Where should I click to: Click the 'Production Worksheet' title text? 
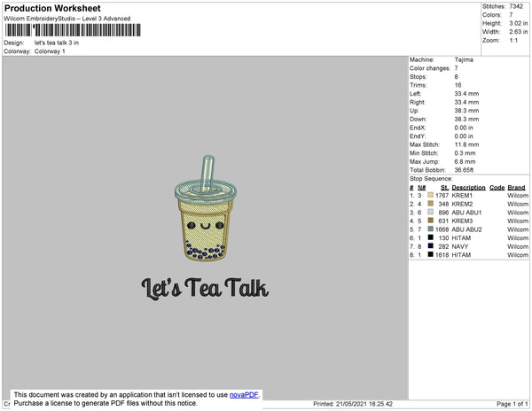coord(52,8)
